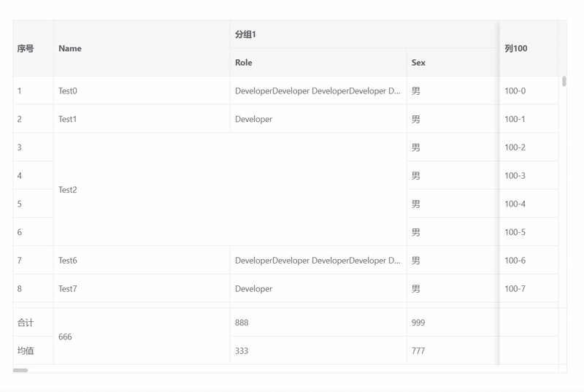Image resolution: width=584 pixels, height=392 pixels.
Task: Click the 888 footer cell
Action: [x=318, y=323]
